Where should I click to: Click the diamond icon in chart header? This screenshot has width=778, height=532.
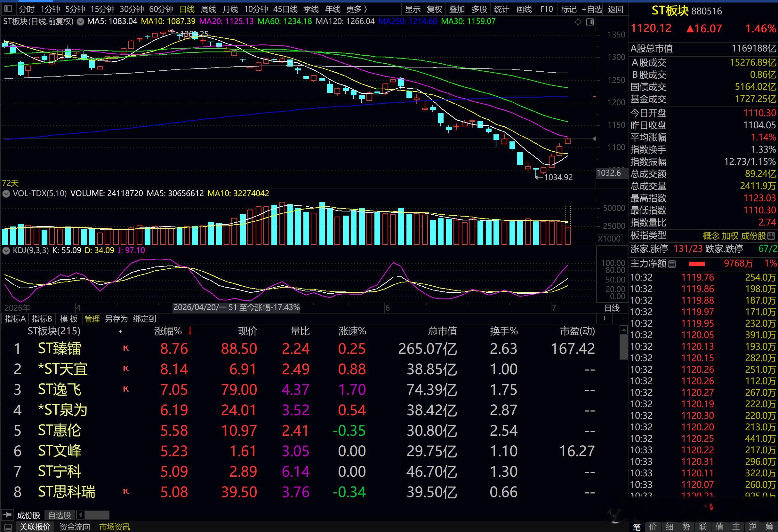(578, 22)
